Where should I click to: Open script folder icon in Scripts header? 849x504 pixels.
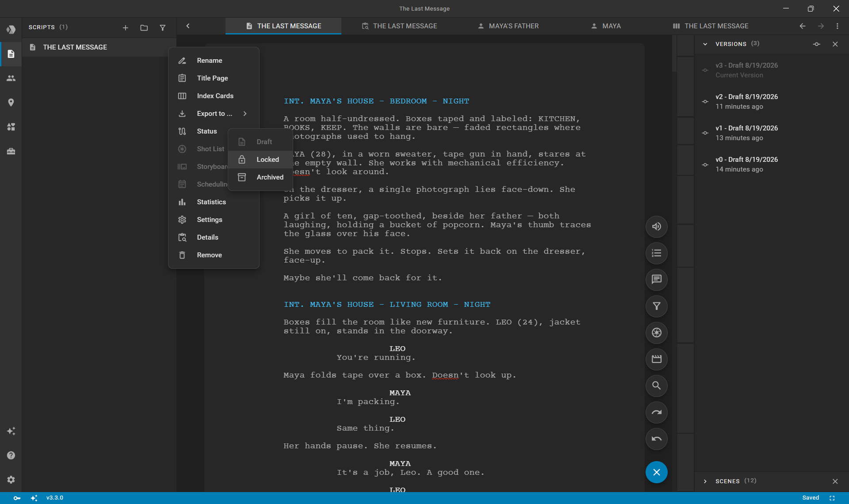tap(144, 28)
